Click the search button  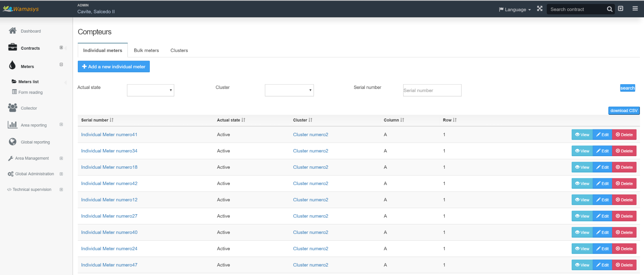click(x=627, y=88)
